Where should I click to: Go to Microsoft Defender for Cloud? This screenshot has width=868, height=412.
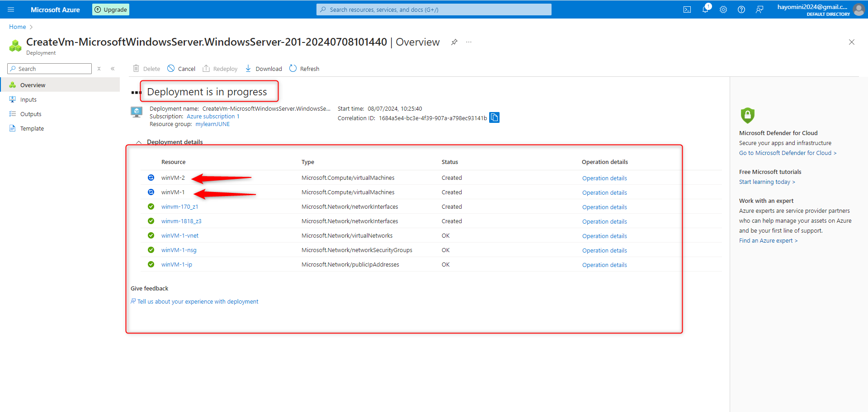(x=788, y=153)
